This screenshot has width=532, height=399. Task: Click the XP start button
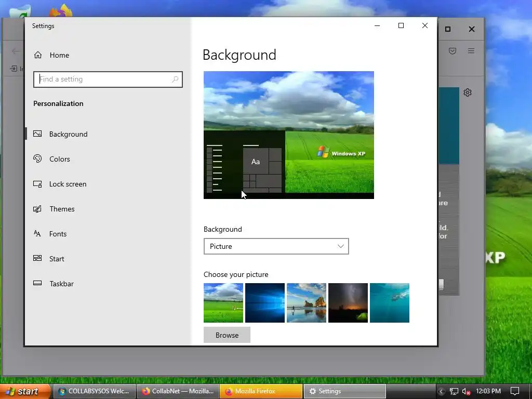click(25, 392)
